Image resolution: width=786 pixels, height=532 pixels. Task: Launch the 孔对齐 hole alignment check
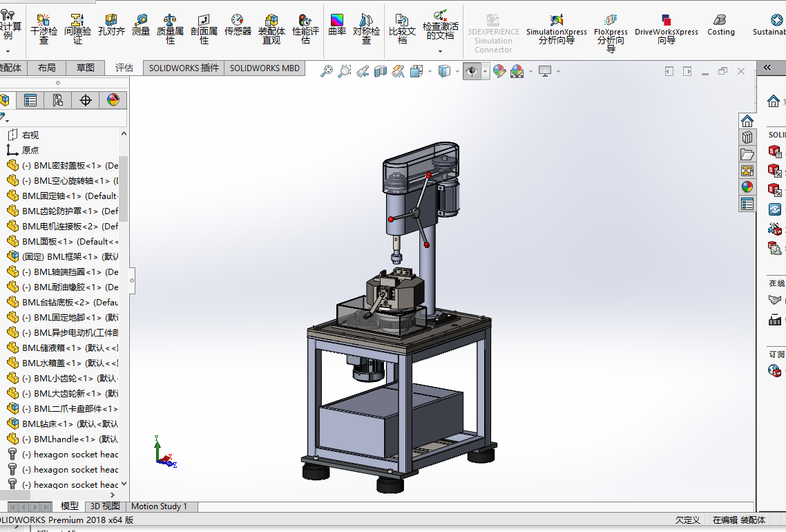point(111,25)
